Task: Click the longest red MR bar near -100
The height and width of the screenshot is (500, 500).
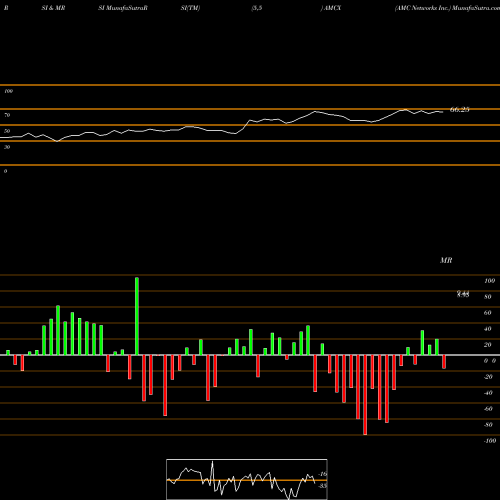Action: pyautogui.click(x=365, y=395)
